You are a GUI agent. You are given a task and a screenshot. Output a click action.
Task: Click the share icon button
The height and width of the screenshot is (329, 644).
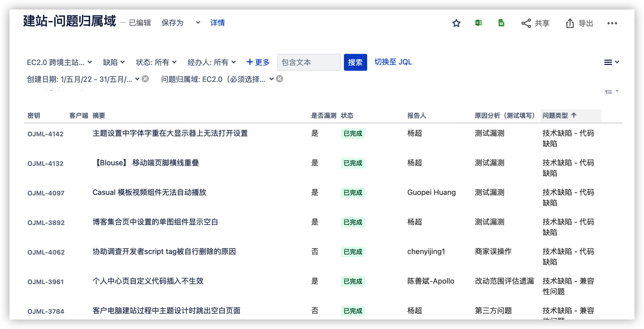[x=526, y=23]
